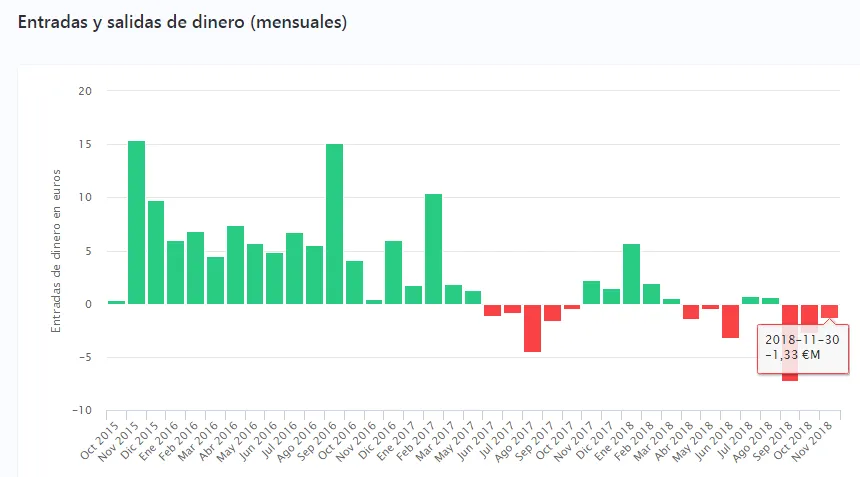Click the green Dic 2015 bar

tap(156, 252)
